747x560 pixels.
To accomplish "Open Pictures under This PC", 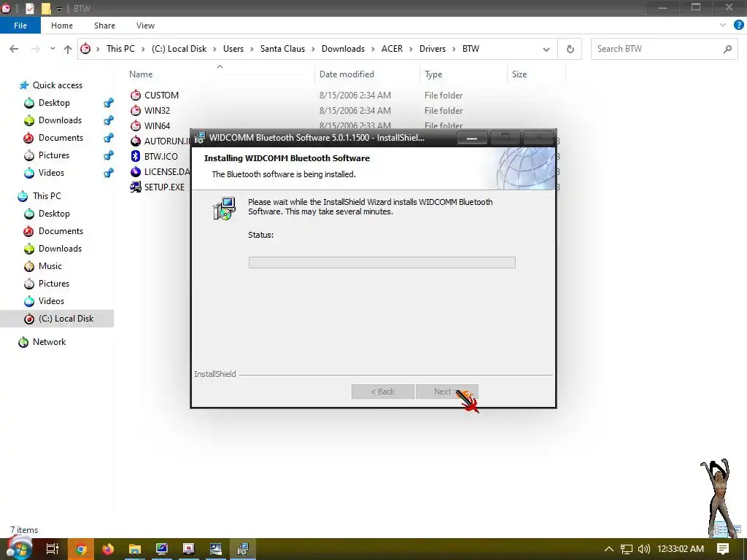I will [x=54, y=284].
